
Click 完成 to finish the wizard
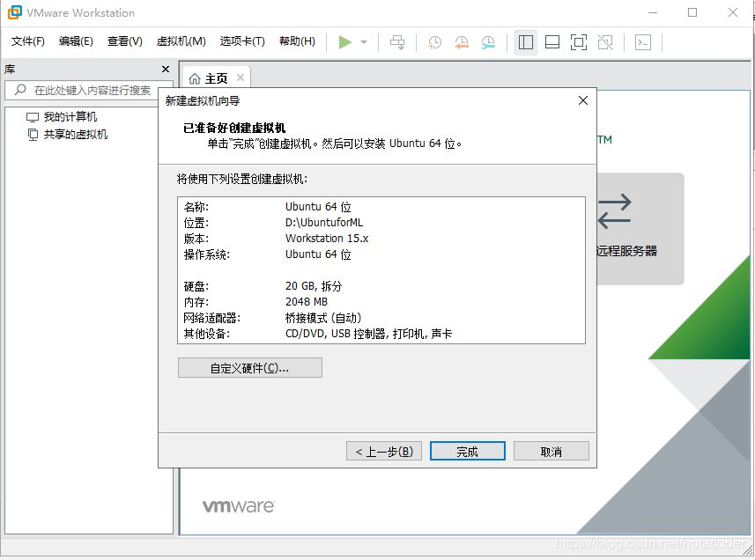coord(468,452)
